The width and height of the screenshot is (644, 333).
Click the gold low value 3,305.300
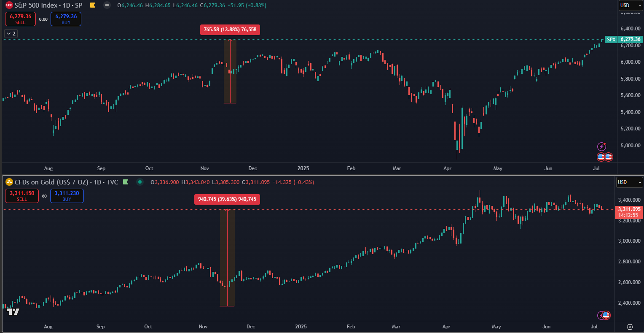[x=227, y=182]
